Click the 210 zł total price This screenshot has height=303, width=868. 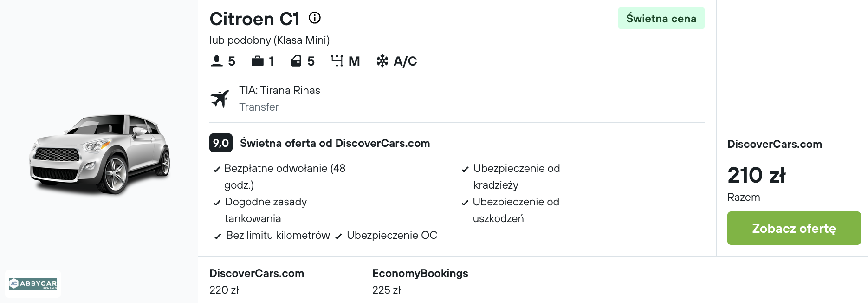coord(756,175)
